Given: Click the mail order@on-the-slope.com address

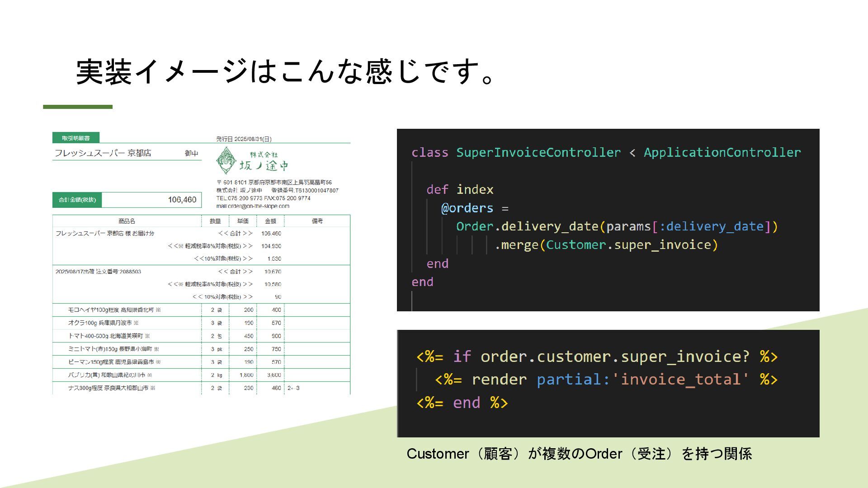Looking at the screenshot, I should click(253, 206).
